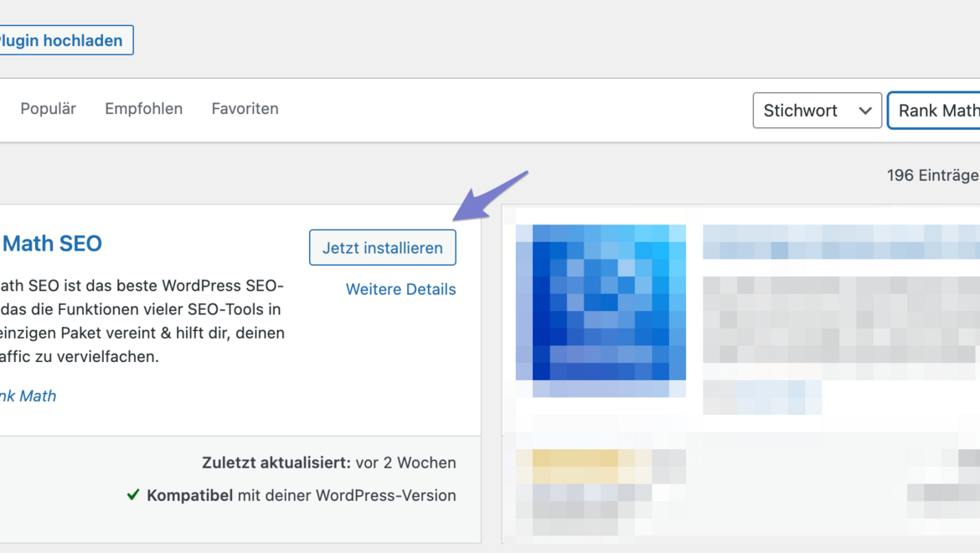Switch to the Empfohlen tab
This screenshot has width=980, height=553.
coord(144,109)
